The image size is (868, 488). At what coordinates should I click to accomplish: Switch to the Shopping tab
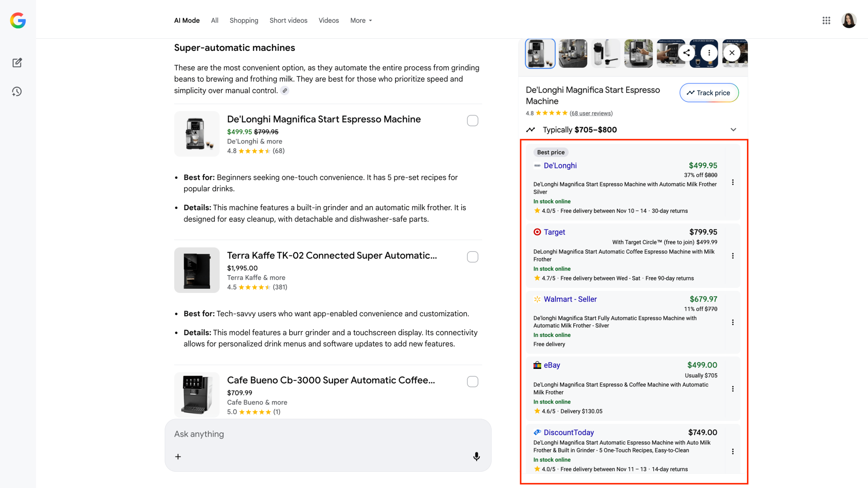(x=244, y=20)
